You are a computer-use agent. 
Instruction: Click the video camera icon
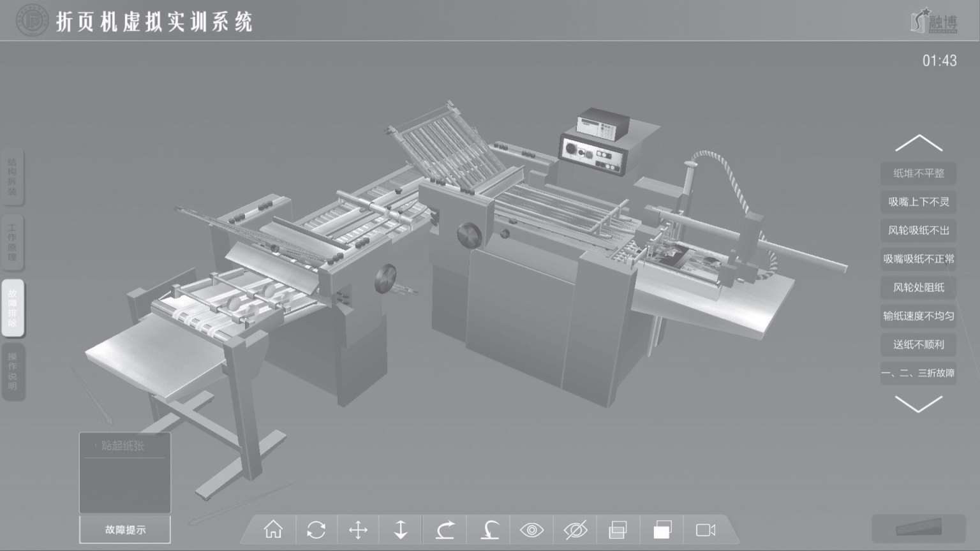click(x=706, y=529)
